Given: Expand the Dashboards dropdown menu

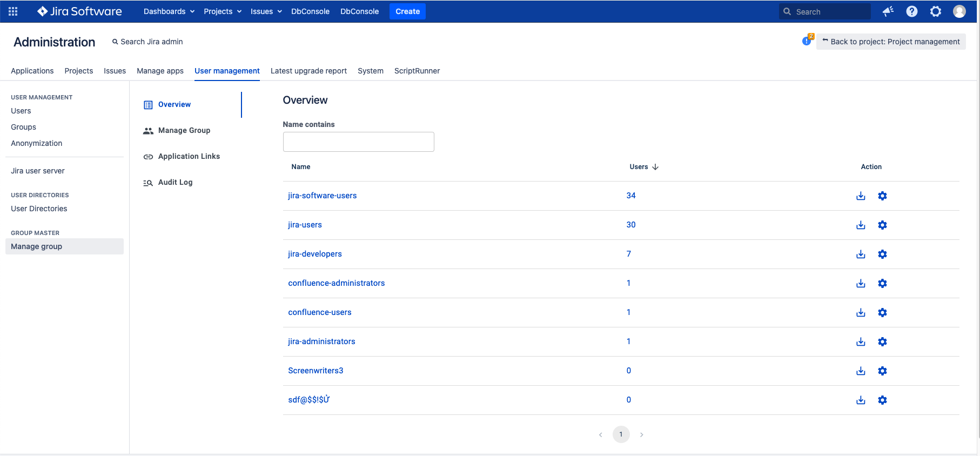Looking at the screenshot, I should 169,11.
